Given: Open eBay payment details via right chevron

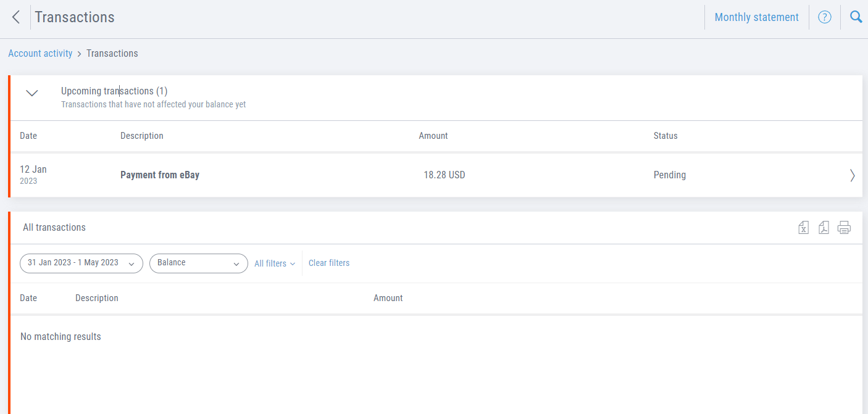Looking at the screenshot, I should 852,175.
